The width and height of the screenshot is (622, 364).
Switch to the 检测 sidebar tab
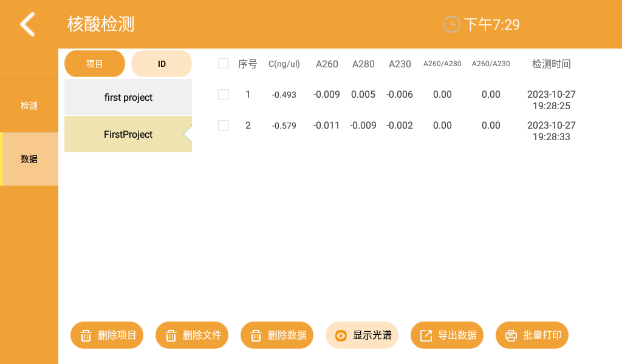(x=29, y=106)
